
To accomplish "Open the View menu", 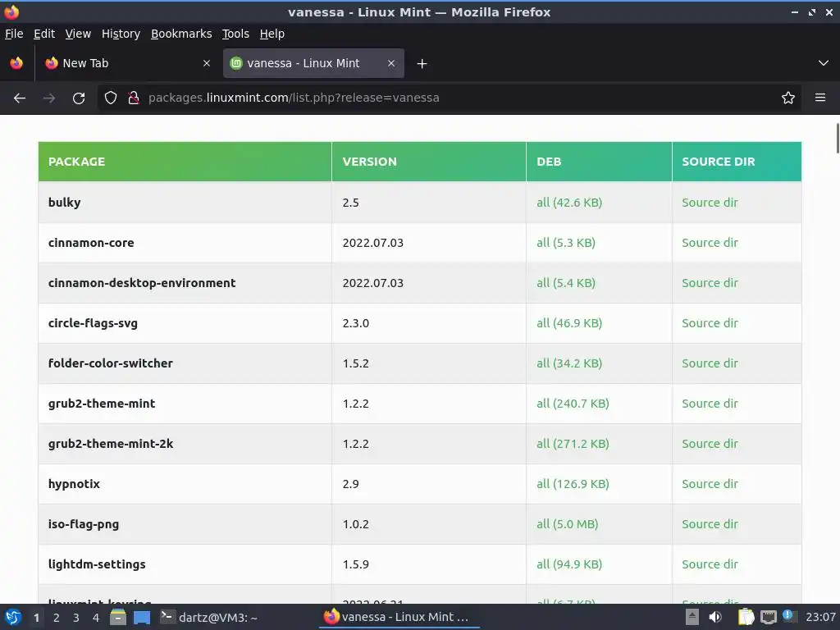I will 78,34.
